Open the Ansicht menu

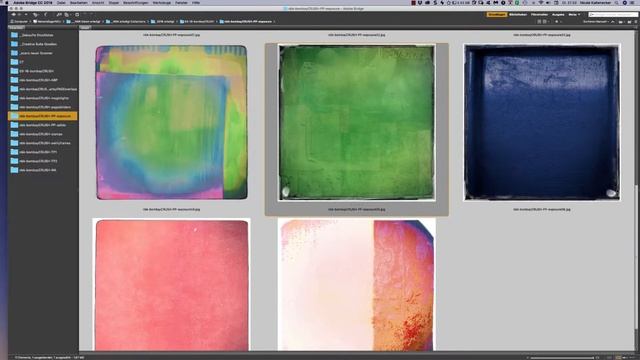click(x=98, y=2)
